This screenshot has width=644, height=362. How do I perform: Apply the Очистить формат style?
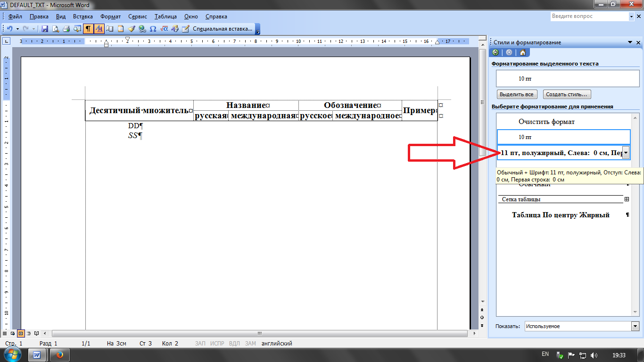click(563, 122)
